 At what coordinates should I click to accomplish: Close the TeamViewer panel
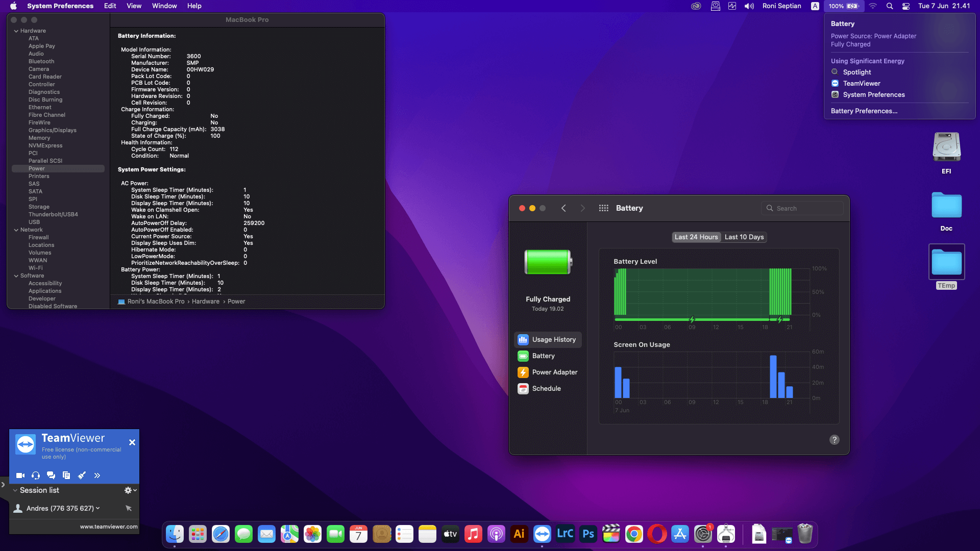[x=132, y=442]
